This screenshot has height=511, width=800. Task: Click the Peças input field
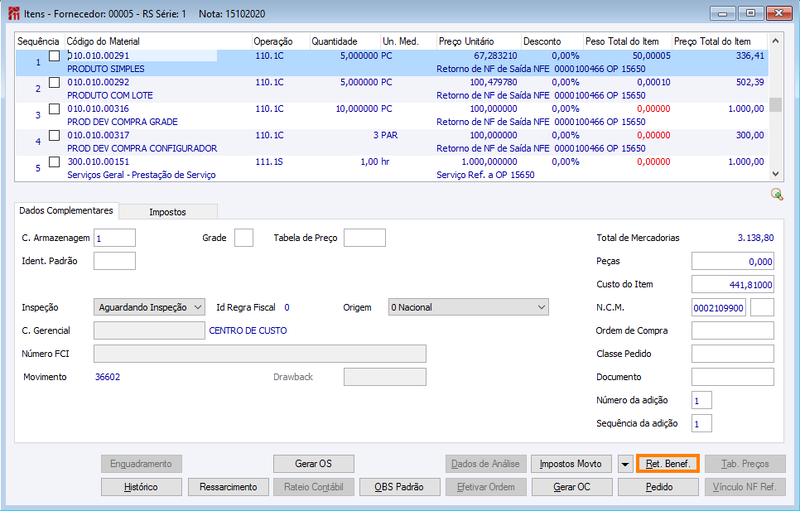click(732, 261)
